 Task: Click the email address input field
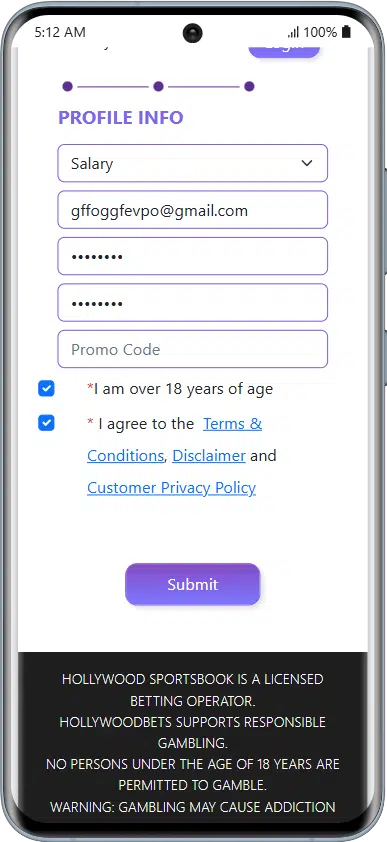tap(193, 210)
